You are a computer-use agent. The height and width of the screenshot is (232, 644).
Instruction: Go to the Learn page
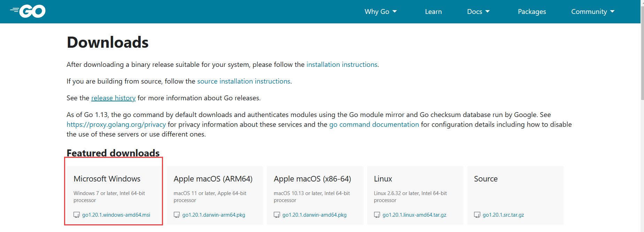click(433, 11)
